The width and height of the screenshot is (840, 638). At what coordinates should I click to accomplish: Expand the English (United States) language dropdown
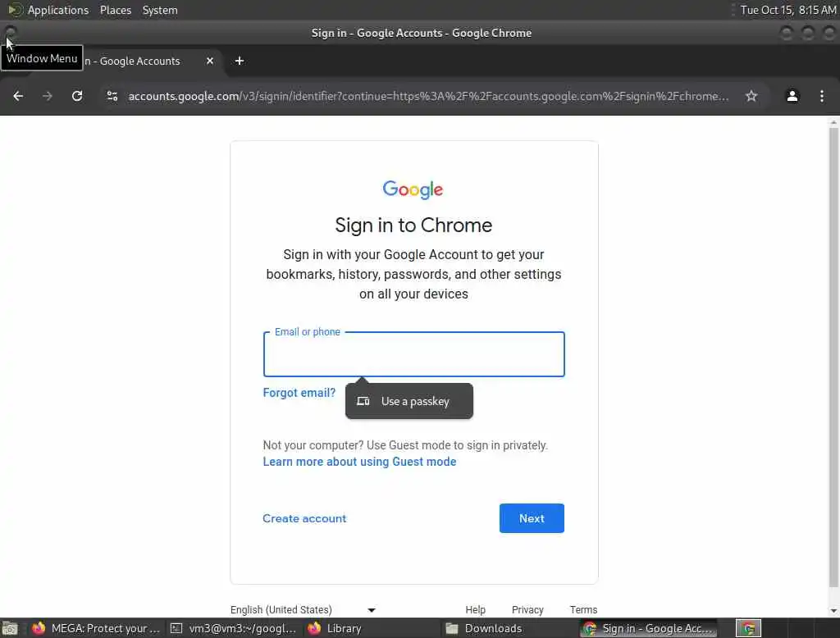[303, 609]
